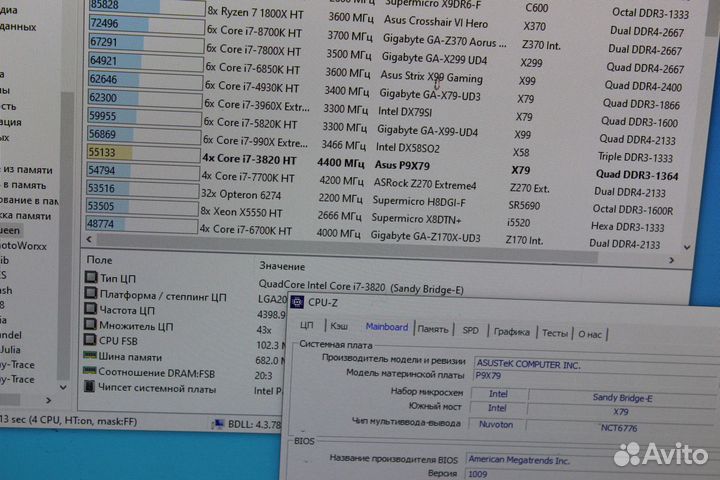Select the highlighted 'een' sidebar tree item

10,230
